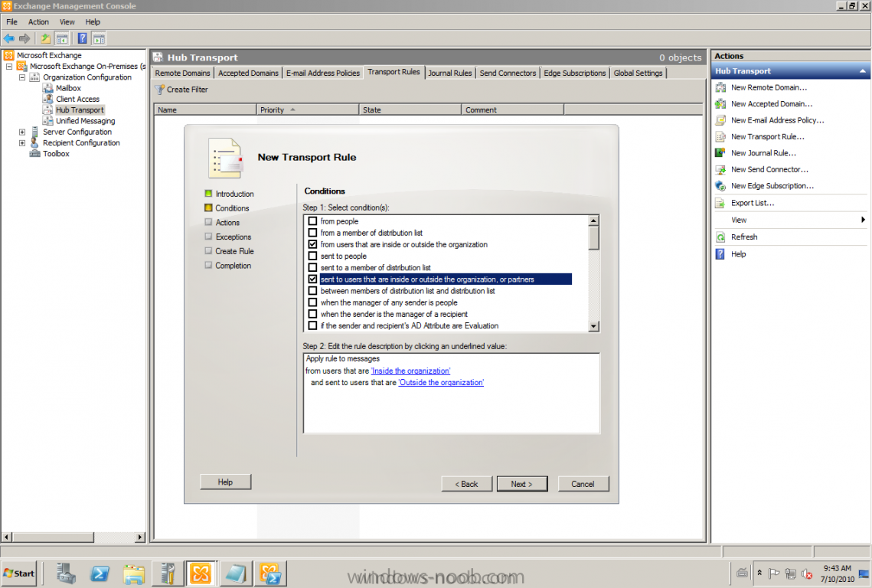Check 'when the sender is the manager of a recipient'

pos(312,315)
